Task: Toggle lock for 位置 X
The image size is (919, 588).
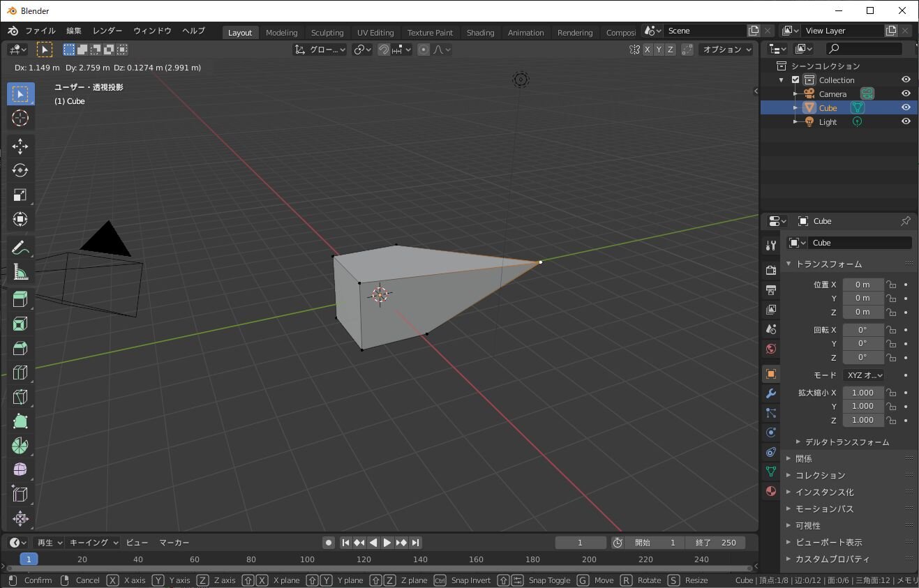Action: click(891, 285)
